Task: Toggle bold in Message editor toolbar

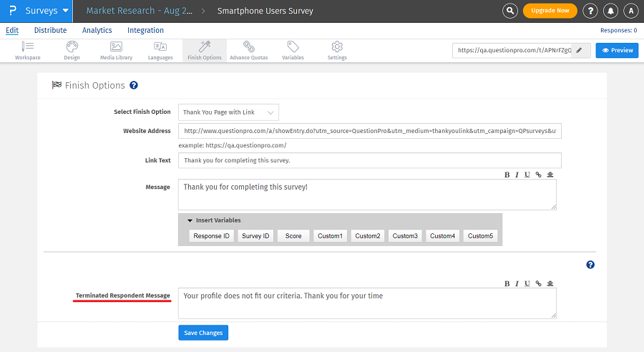Action: [x=507, y=175]
